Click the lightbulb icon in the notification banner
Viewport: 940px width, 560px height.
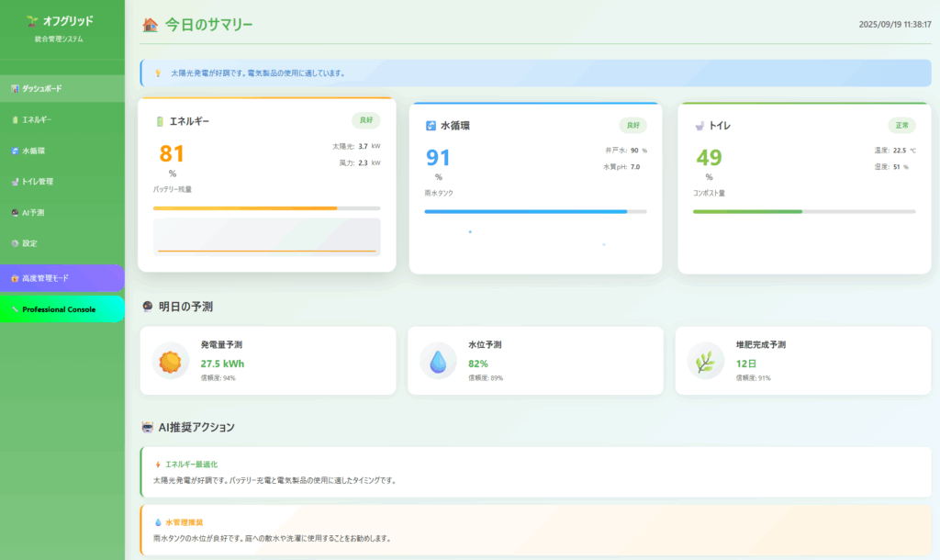pyautogui.click(x=158, y=73)
